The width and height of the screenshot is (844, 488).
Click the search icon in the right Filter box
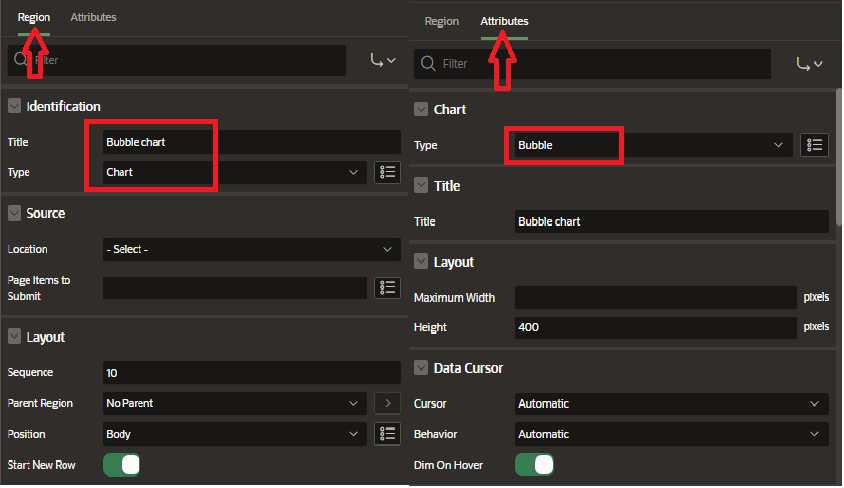[x=429, y=64]
